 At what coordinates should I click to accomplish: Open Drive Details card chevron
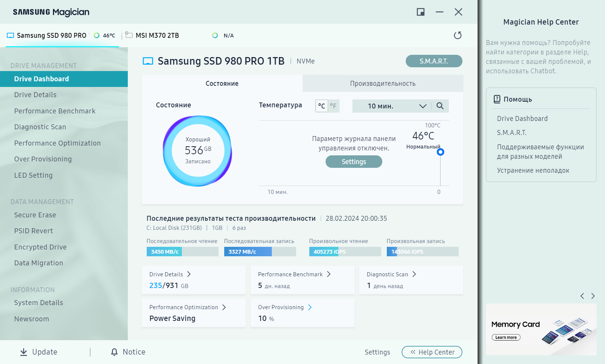coord(189,274)
